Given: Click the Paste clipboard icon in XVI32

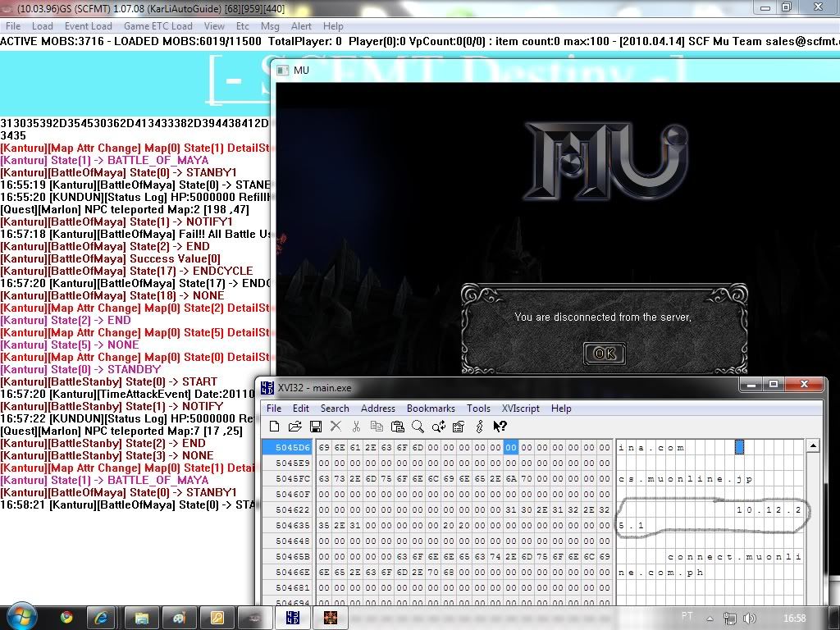Looking at the screenshot, I should (x=398, y=427).
